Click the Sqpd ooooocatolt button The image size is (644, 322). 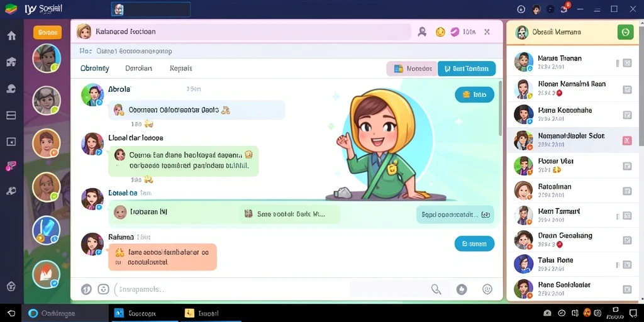(455, 214)
